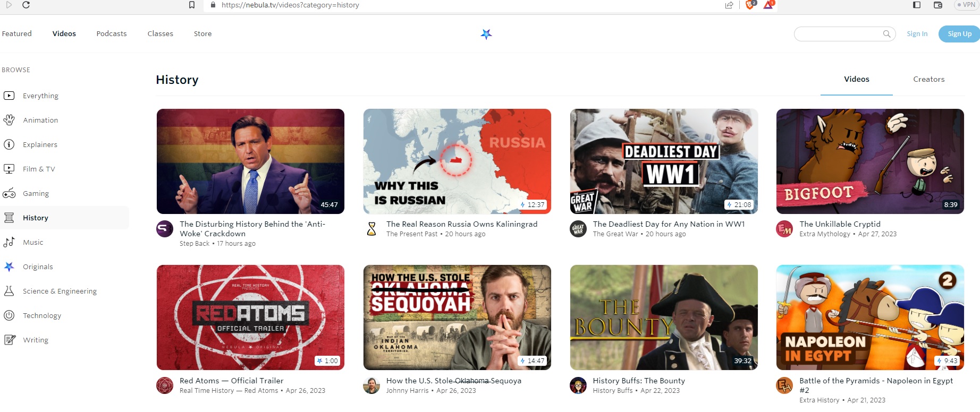Switch to Videos in top navigation
This screenshot has width=980, height=412.
64,33
